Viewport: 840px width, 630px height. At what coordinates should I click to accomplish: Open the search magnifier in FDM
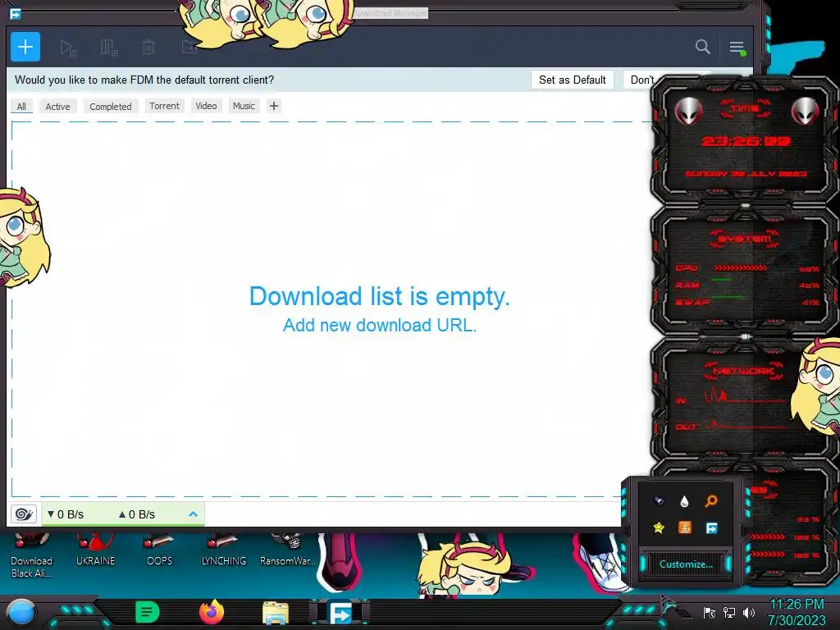pyautogui.click(x=702, y=47)
